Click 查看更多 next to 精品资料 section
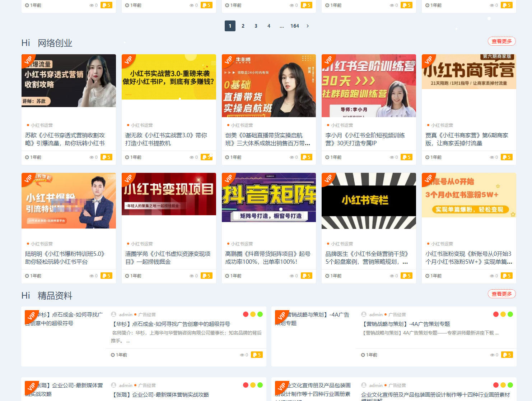 point(502,294)
